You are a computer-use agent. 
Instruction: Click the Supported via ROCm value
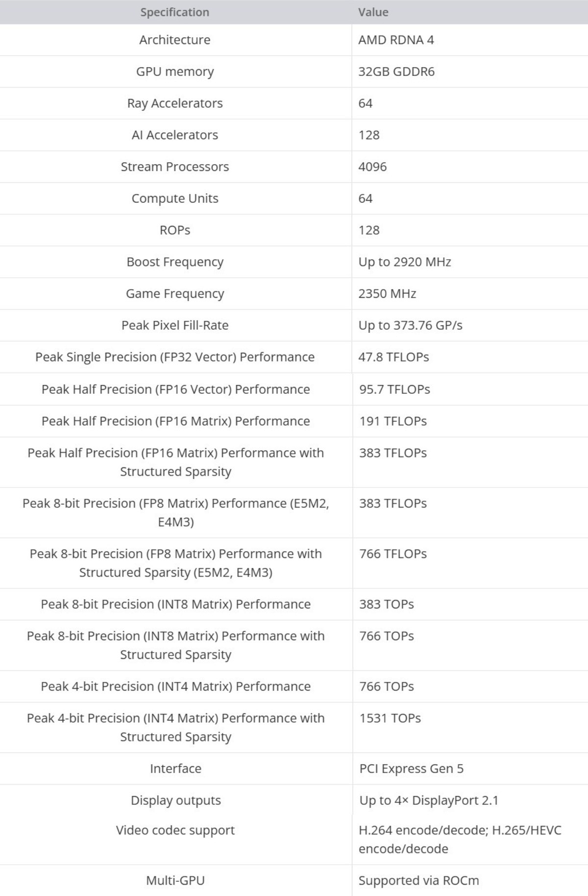tap(418, 881)
